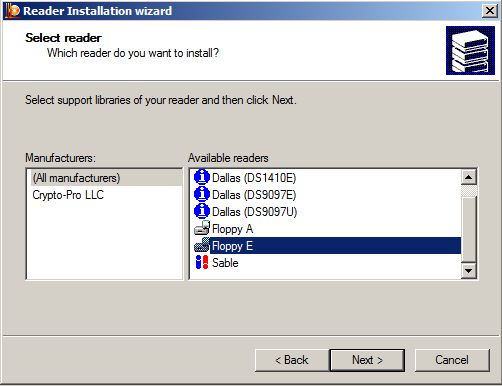Select Crypto-Pro LLC manufacturer
This screenshot has height=386, width=502.
point(68,195)
